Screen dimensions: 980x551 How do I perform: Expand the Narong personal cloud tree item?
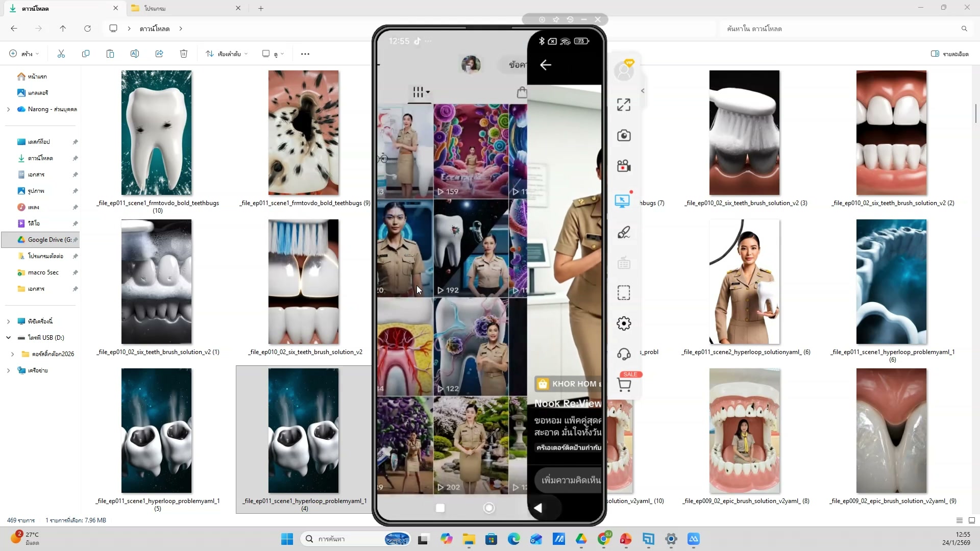[x=8, y=109]
